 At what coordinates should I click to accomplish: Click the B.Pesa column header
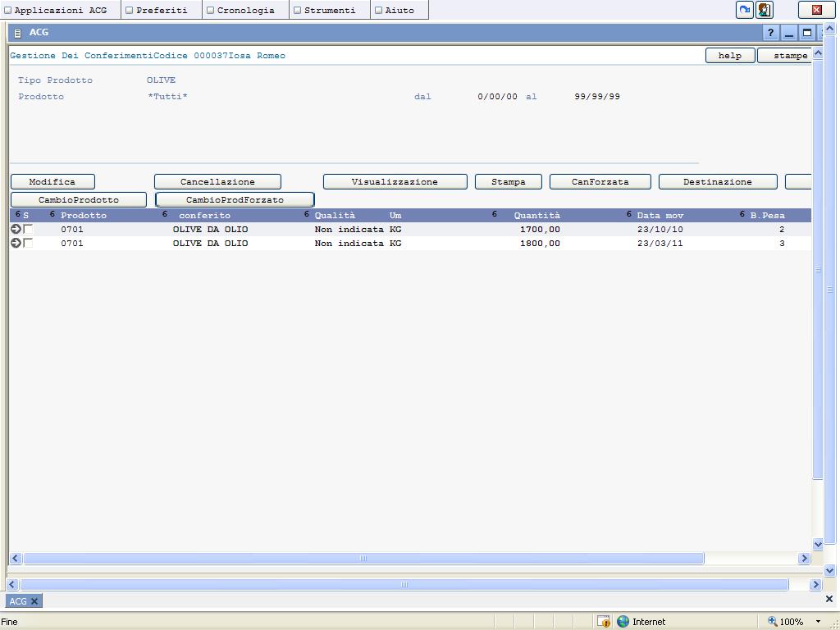pos(767,216)
